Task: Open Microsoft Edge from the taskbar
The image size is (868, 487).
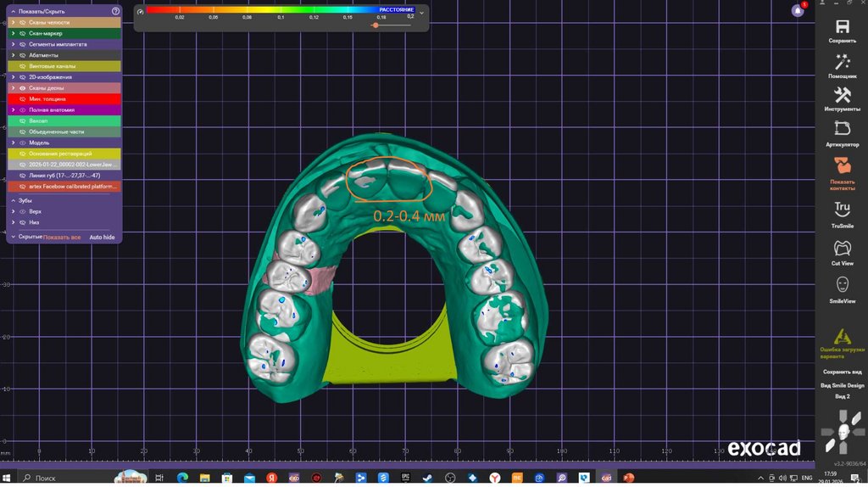Action: [183, 478]
